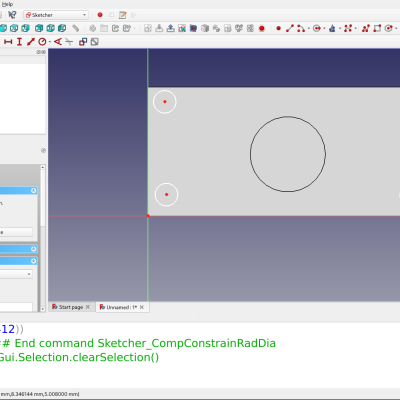Collapse the first blue task panel header
The image size is (400, 400).
coord(34,190)
